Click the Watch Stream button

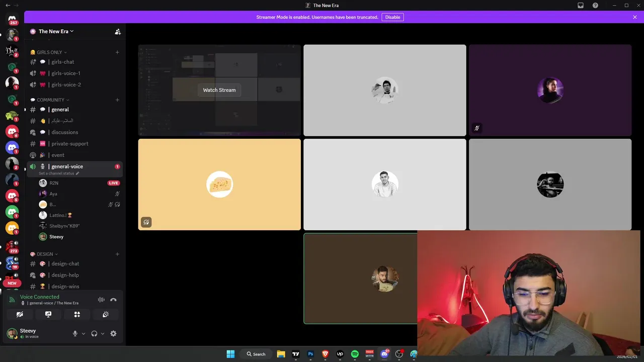point(219,90)
